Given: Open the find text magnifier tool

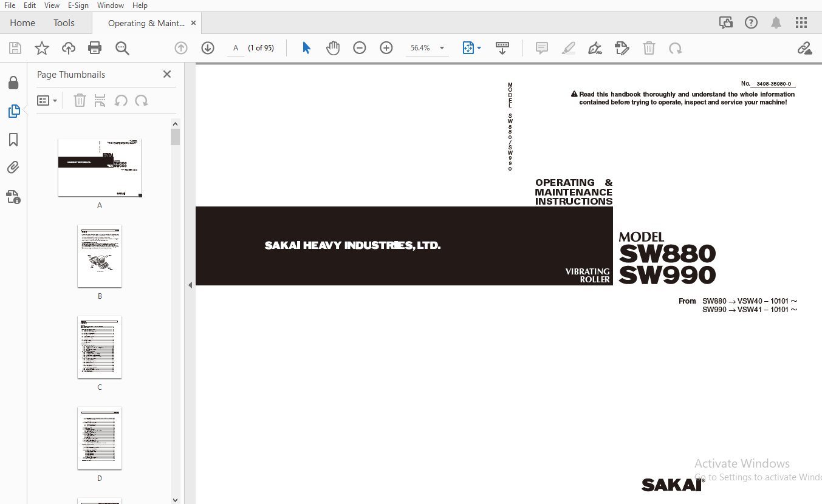Looking at the screenshot, I should coord(122,48).
